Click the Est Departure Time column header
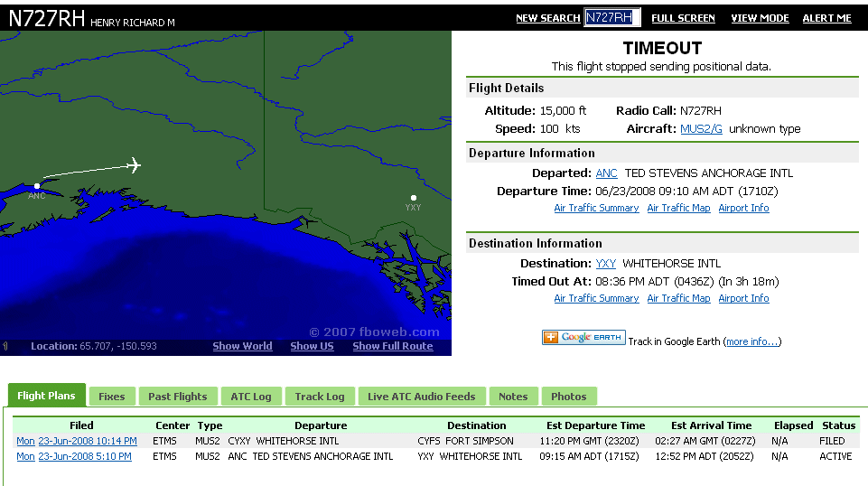This screenshot has height=486, width=868. point(595,425)
